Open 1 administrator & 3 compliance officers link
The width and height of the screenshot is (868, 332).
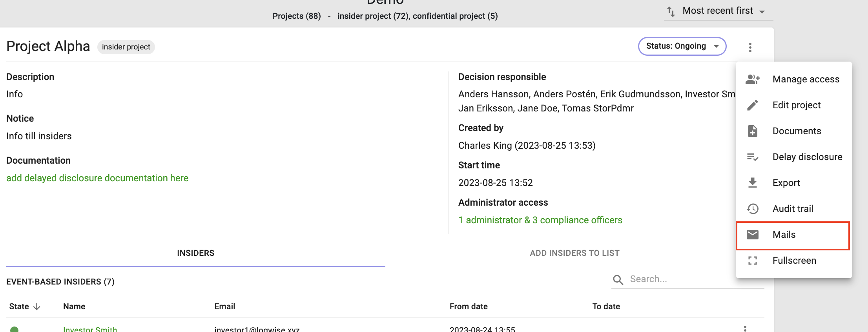pyautogui.click(x=540, y=220)
